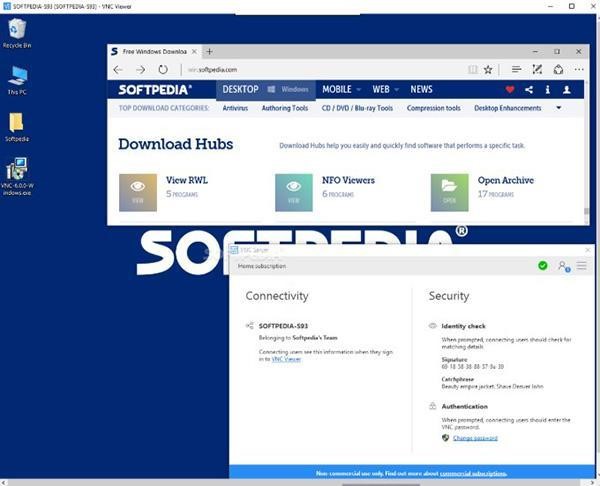The height and width of the screenshot is (486, 600).
Task: Click the Authentication heading
Action: (465, 406)
